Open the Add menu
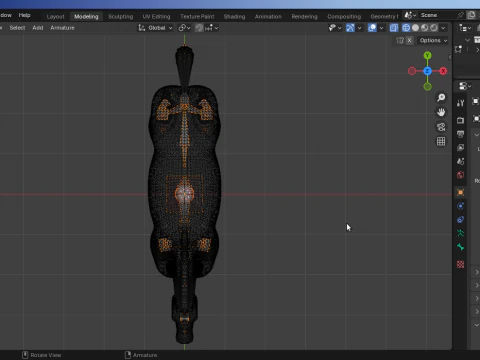The height and width of the screenshot is (360, 480). point(38,28)
